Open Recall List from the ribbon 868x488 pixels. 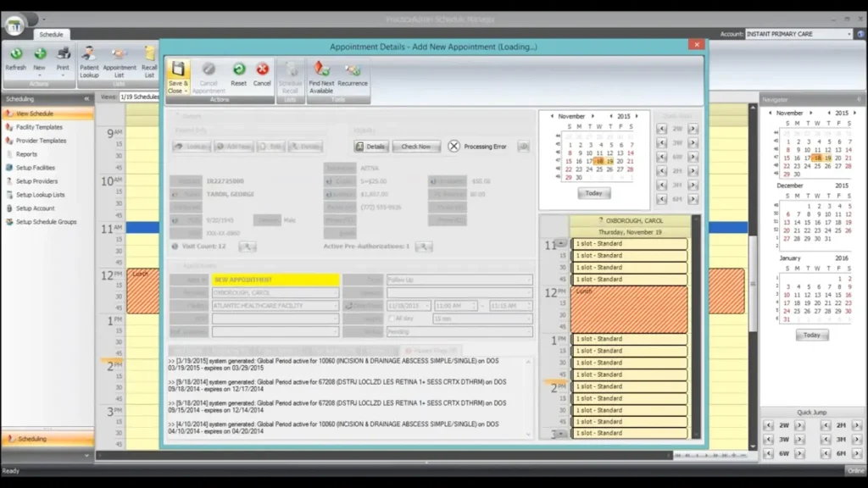click(149, 62)
